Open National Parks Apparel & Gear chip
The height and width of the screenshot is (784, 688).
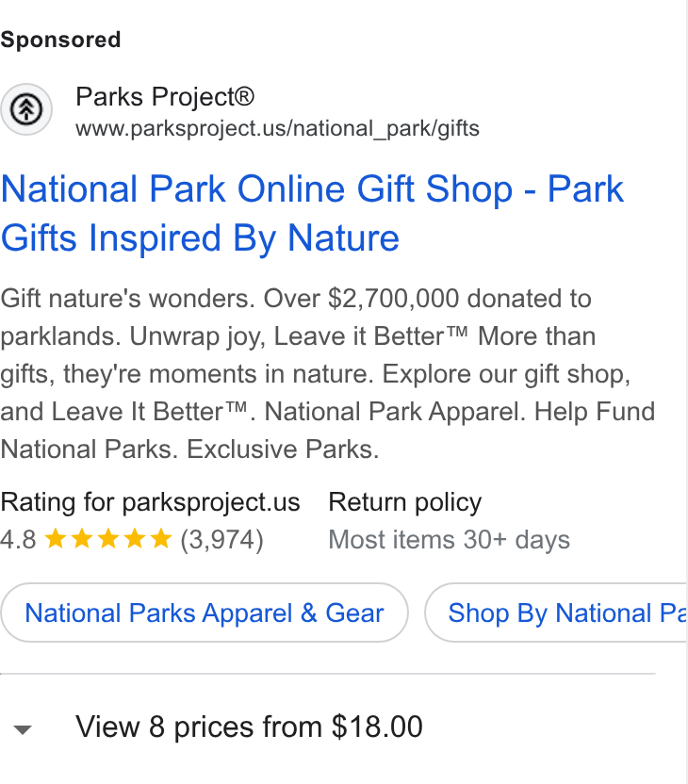coord(205,612)
